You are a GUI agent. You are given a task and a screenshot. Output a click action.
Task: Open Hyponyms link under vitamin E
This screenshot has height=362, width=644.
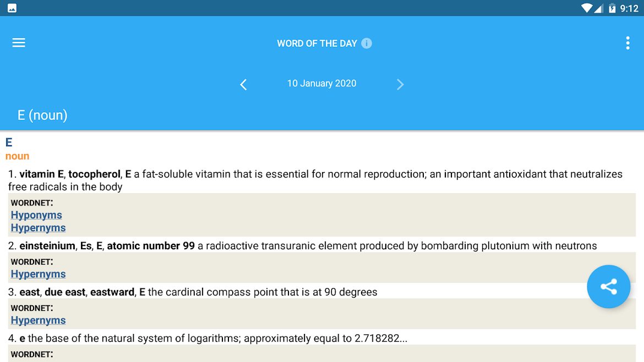pyautogui.click(x=36, y=215)
